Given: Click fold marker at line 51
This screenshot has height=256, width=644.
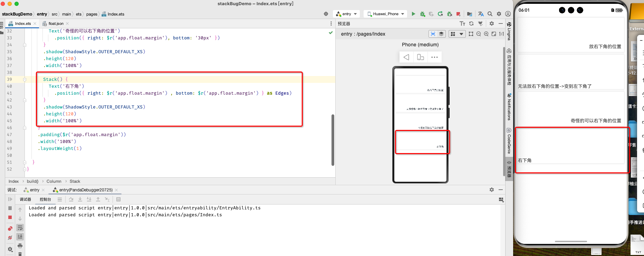Looking at the screenshot, I should point(25,162).
